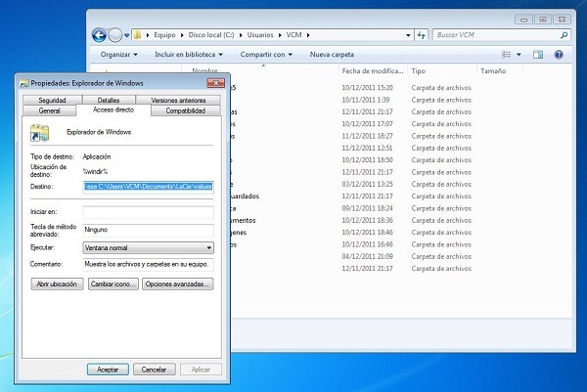
Task: Maximize the Explorer window
Action: (542, 20)
